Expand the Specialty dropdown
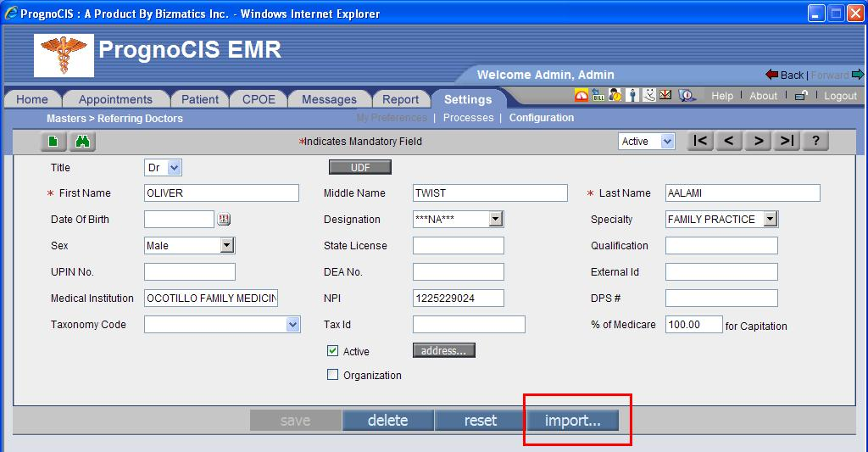868x452 pixels. (721, 220)
